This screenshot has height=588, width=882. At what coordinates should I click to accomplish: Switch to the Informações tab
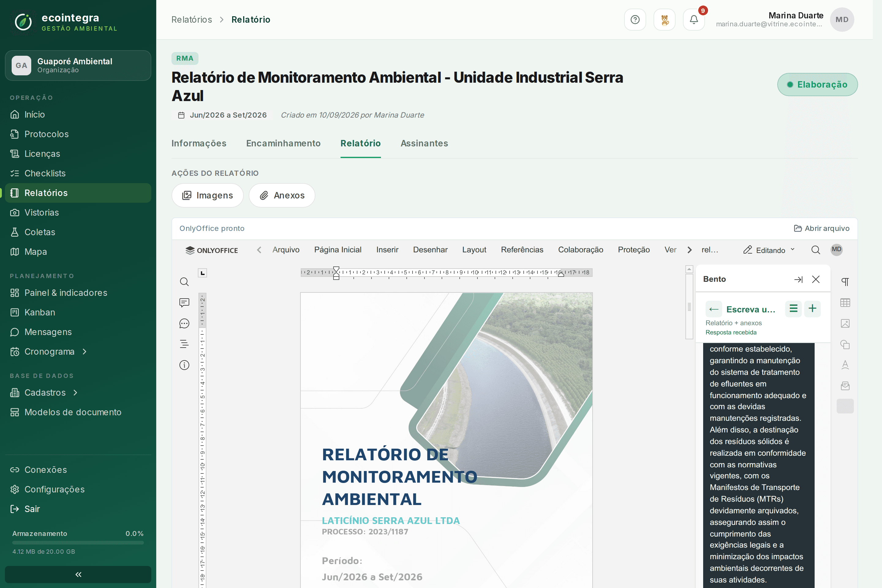199,143
